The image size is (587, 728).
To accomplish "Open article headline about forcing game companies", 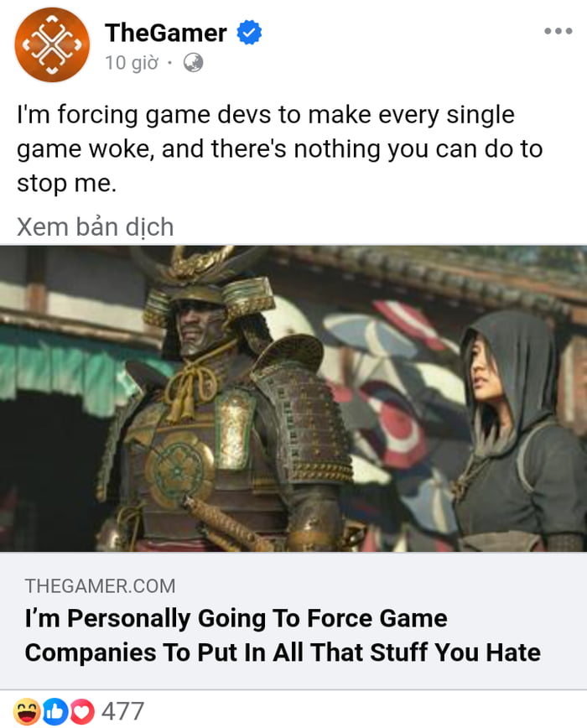I will (283, 635).
